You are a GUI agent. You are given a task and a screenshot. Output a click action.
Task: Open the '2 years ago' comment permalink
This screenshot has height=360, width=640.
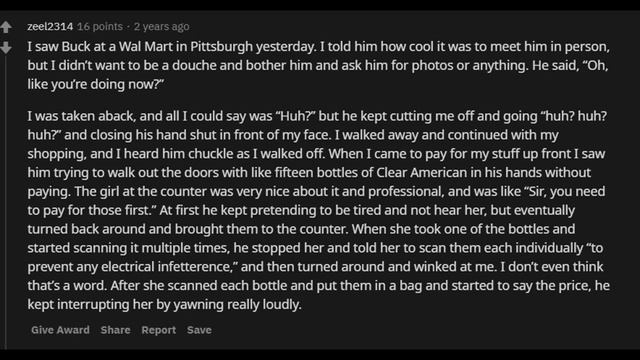162,27
